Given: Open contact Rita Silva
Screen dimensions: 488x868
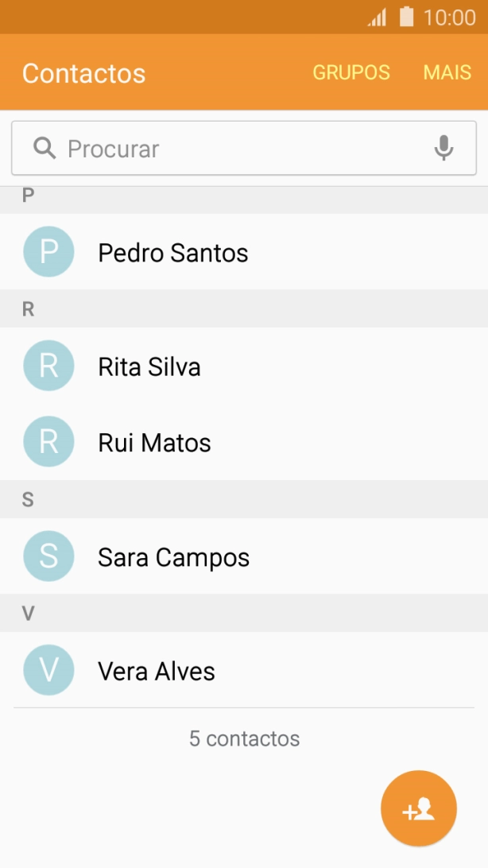Looking at the screenshot, I should point(149,366).
